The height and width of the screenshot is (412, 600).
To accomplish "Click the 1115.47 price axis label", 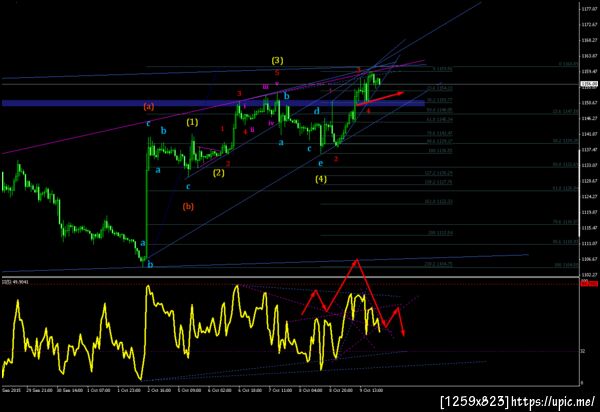I will [x=589, y=228].
